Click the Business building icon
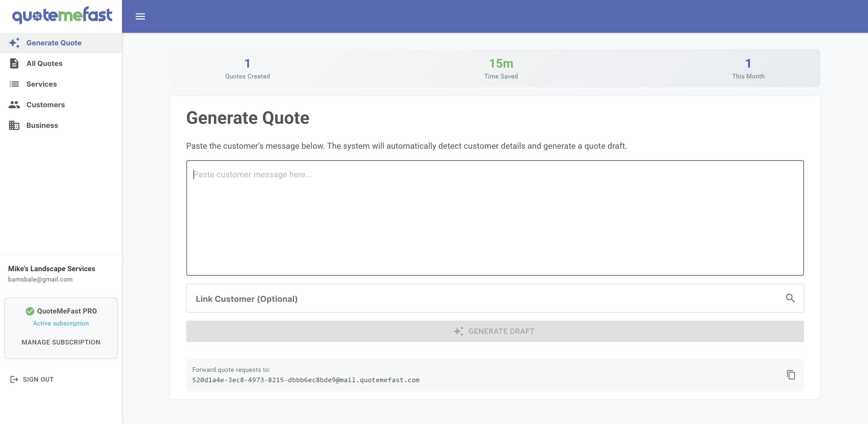The image size is (868, 424). click(14, 125)
